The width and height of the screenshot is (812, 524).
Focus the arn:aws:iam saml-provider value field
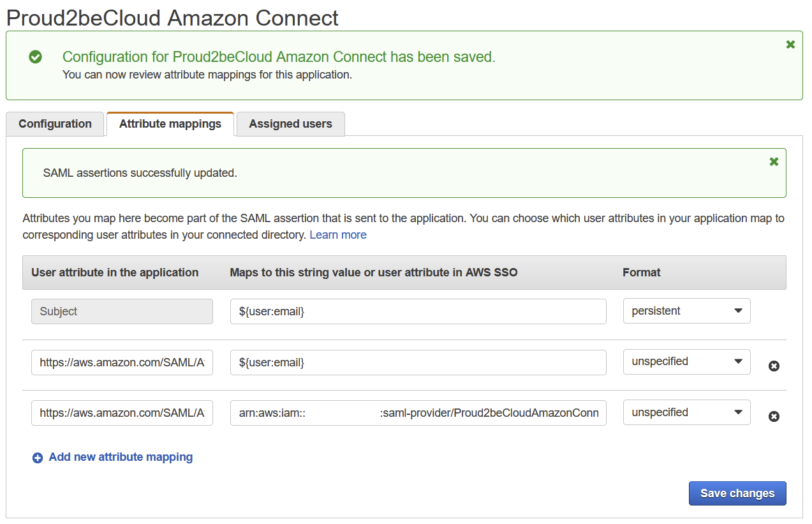418,413
